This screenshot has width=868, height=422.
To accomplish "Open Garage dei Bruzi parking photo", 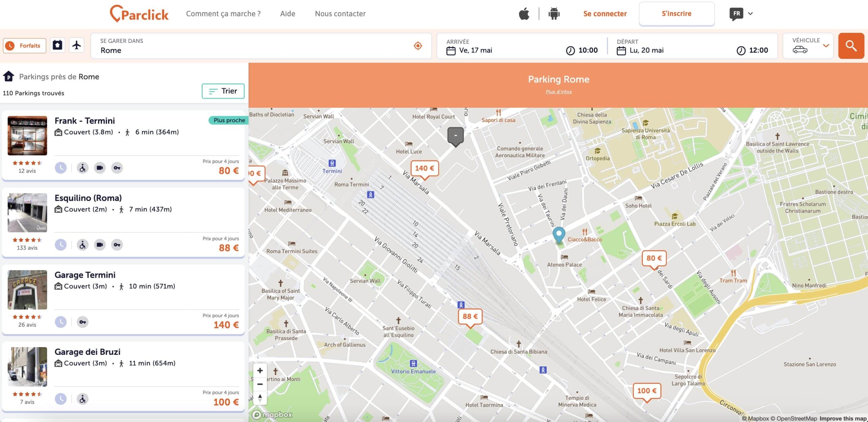I will tap(27, 366).
